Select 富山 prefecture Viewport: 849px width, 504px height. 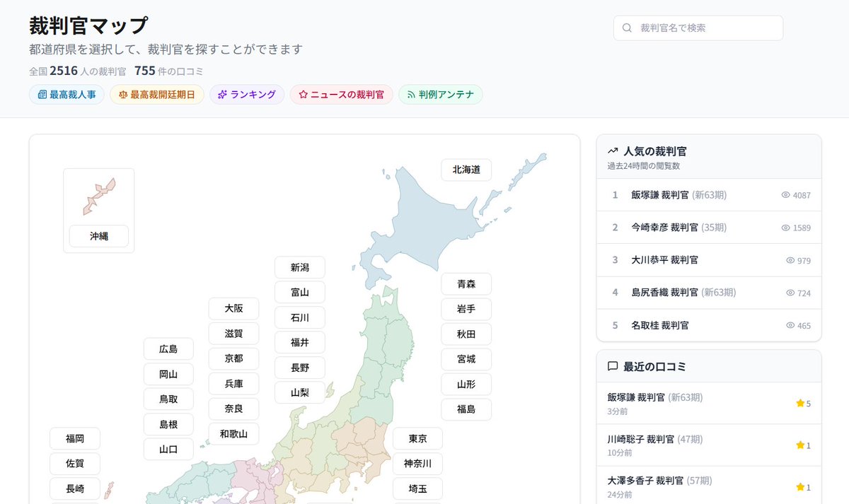[x=300, y=293]
